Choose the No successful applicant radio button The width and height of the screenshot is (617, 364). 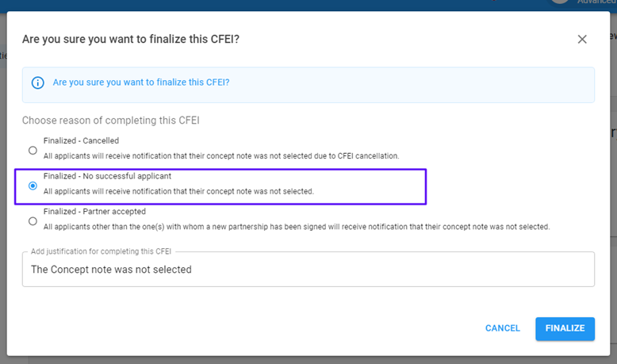tap(33, 186)
